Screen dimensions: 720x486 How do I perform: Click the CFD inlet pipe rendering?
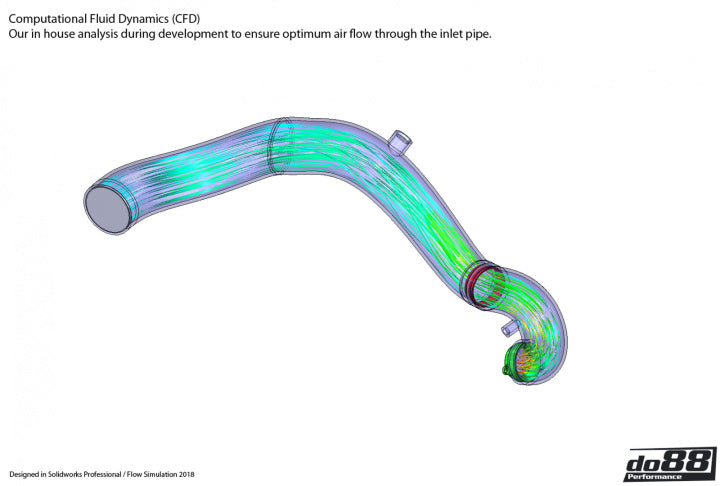coord(326,251)
